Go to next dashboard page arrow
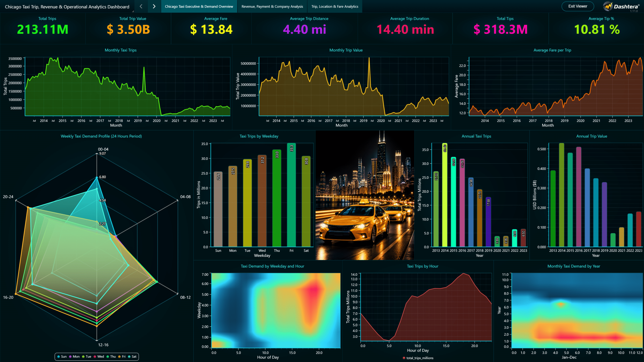Image resolution: width=644 pixels, height=362 pixels. click(x=154, y=7)
